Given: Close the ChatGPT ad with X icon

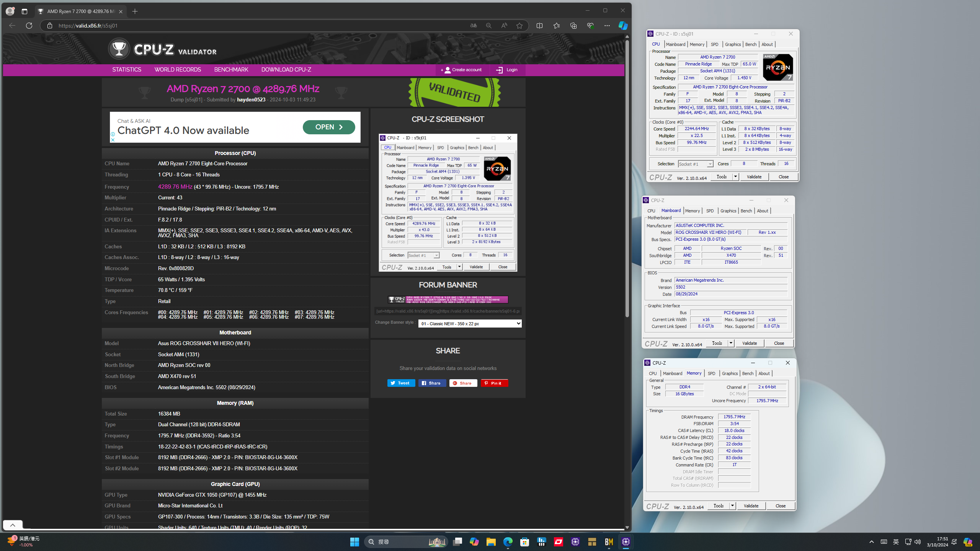Looking at the screenshot, I should click(113, 140).
